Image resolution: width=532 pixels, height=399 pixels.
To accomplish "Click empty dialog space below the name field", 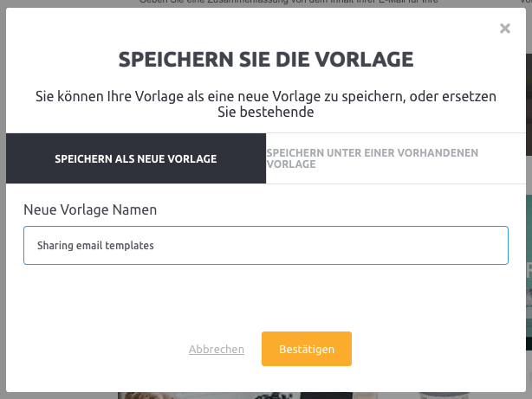I will (x=266, y=297).
